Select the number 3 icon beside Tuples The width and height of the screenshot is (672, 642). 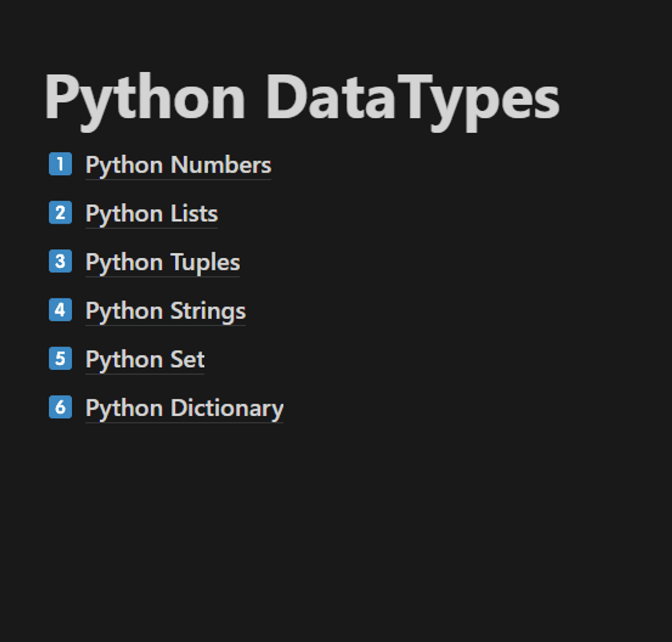(x=60, y=262)
